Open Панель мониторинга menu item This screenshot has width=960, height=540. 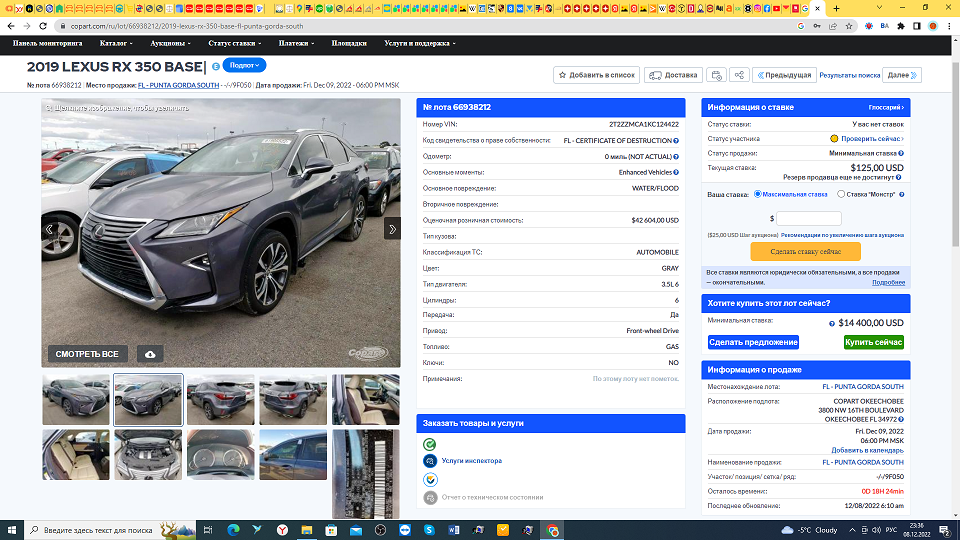[x=47, y=43]
